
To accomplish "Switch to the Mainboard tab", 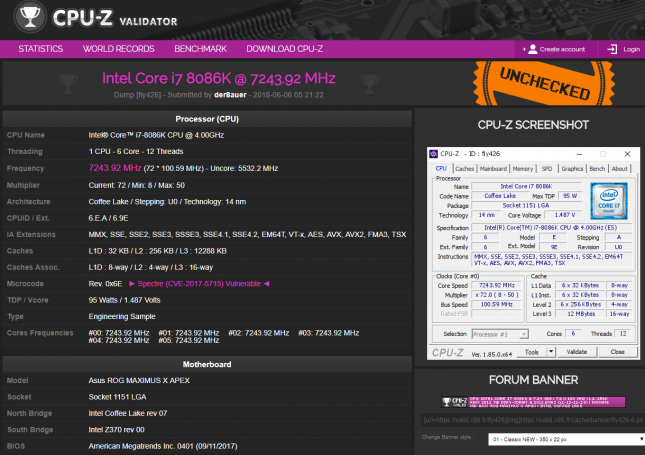I will [x=493, y=169].
